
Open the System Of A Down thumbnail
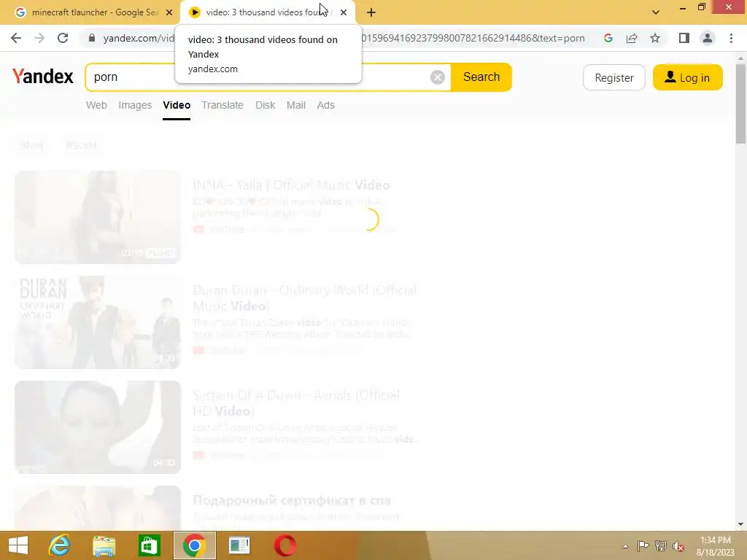(98, 427)
